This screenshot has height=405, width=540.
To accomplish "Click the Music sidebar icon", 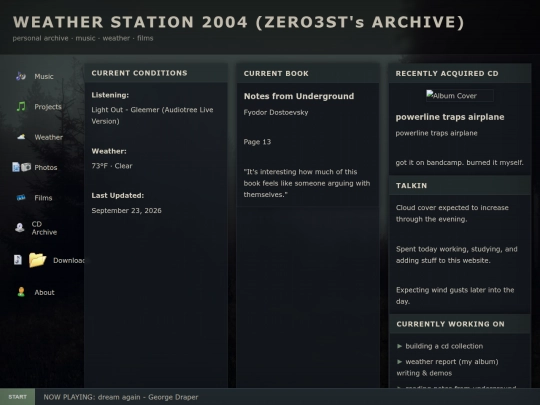I will click(x=21, y=76).
